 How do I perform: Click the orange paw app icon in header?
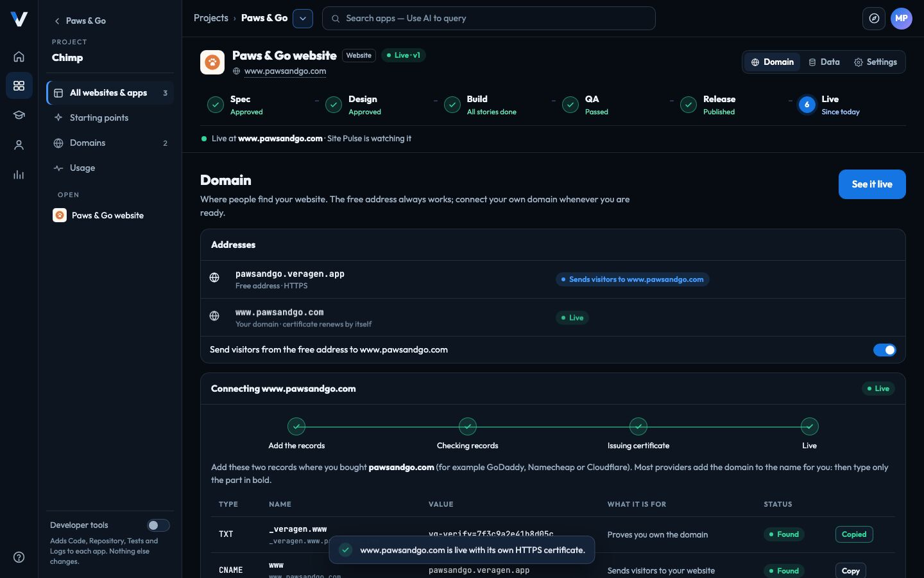[x=212, y=62]
